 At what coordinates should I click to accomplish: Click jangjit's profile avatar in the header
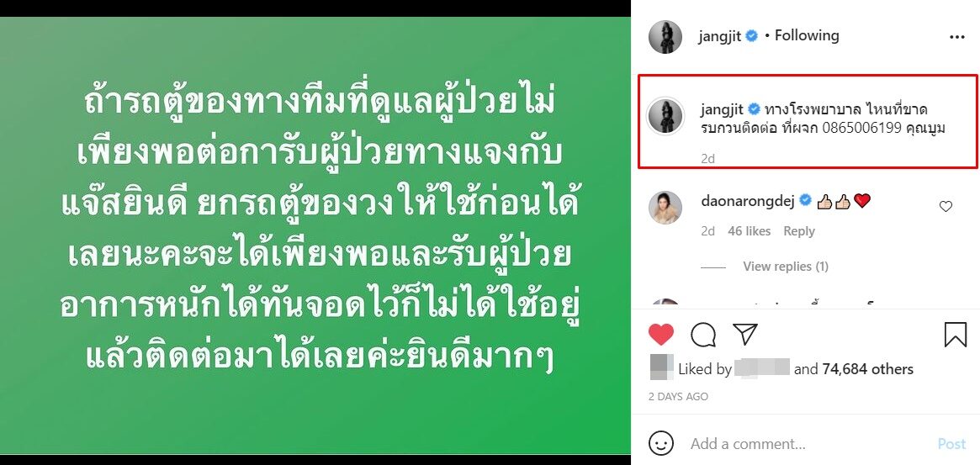coord(665,37)
